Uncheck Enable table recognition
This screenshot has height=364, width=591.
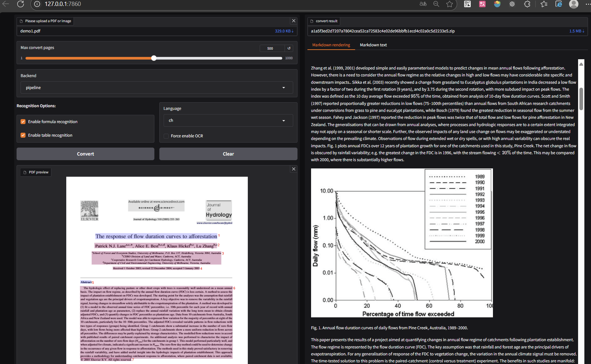[23, 135]
